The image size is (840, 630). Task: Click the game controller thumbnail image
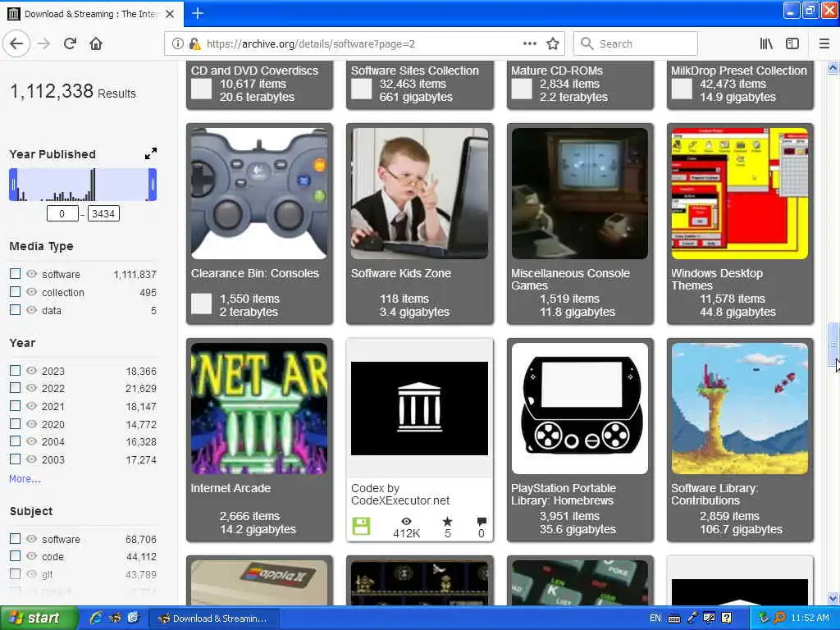point(259,194)
